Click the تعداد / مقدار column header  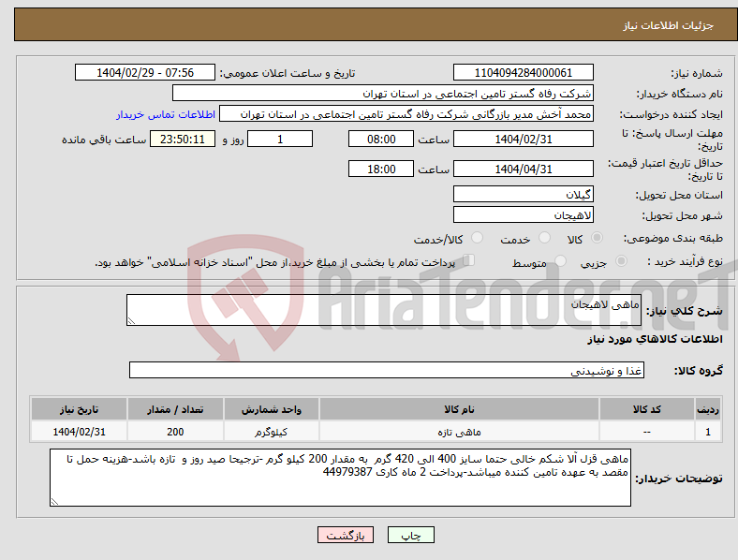pos(175,409)
